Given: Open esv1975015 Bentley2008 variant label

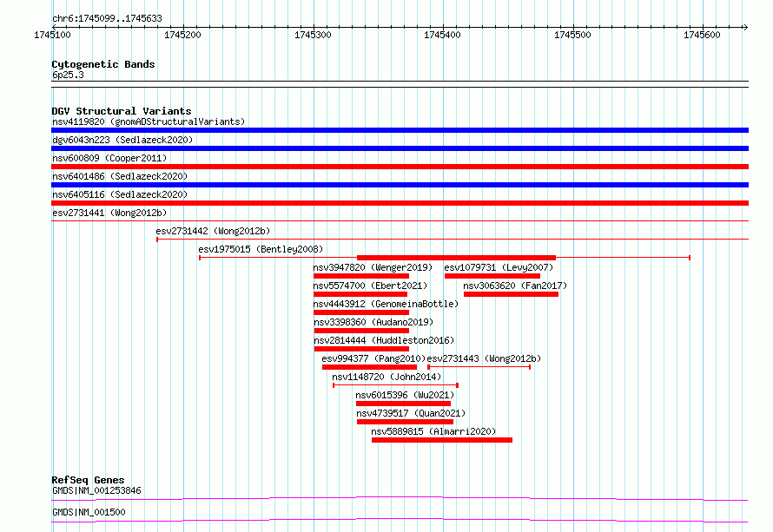Looking at the screenshot, I should (261, 249).
